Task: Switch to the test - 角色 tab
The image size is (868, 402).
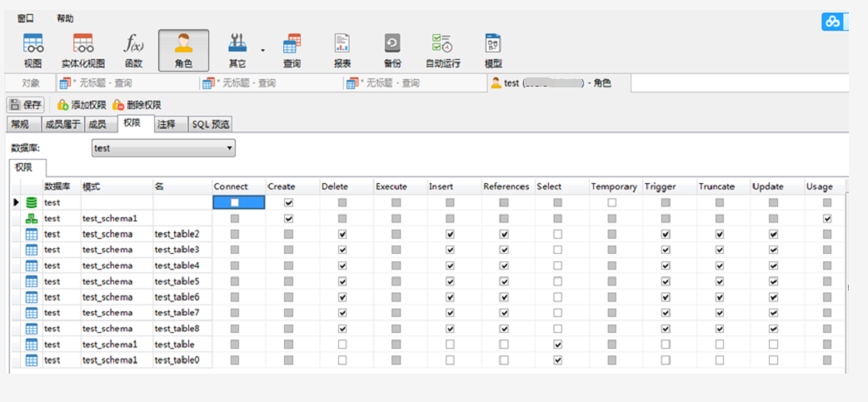Action: (x=559, y=83)
